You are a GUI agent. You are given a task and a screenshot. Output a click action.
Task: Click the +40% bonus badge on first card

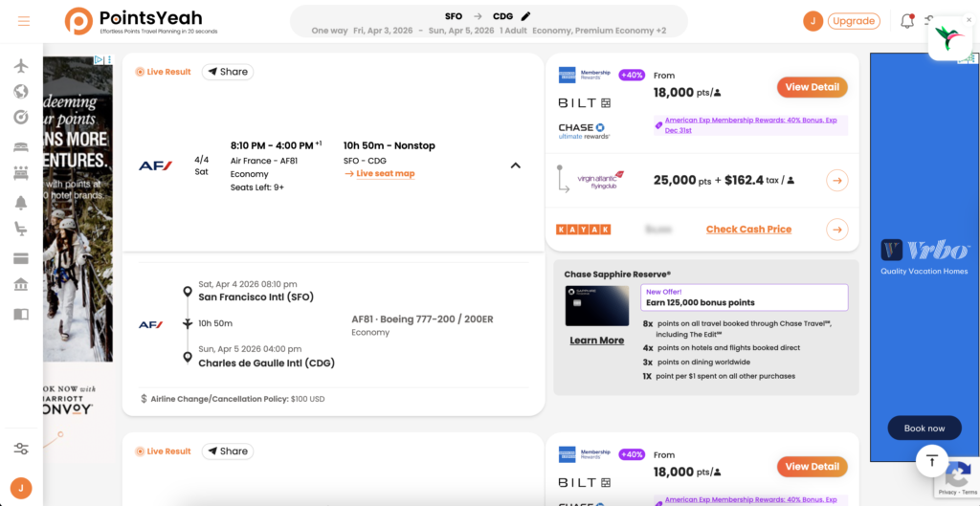point(632,75)
